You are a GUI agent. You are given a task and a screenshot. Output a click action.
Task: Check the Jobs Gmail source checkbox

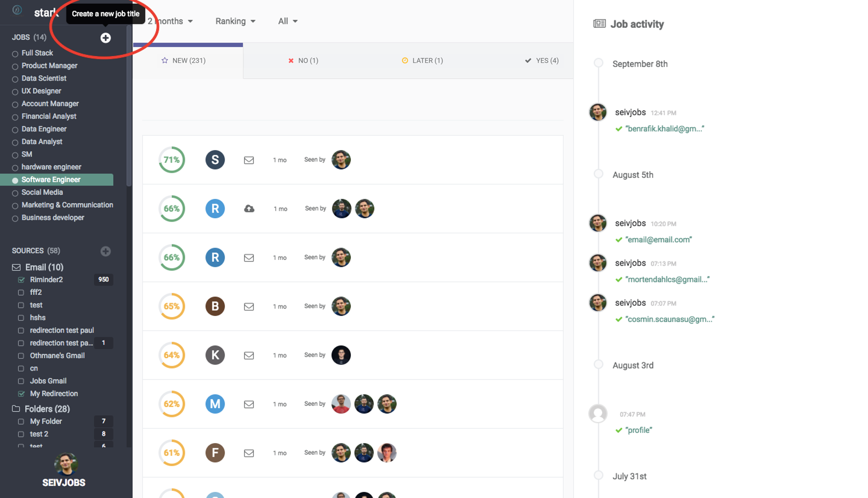pyautogui.click(x=21, y=381)
